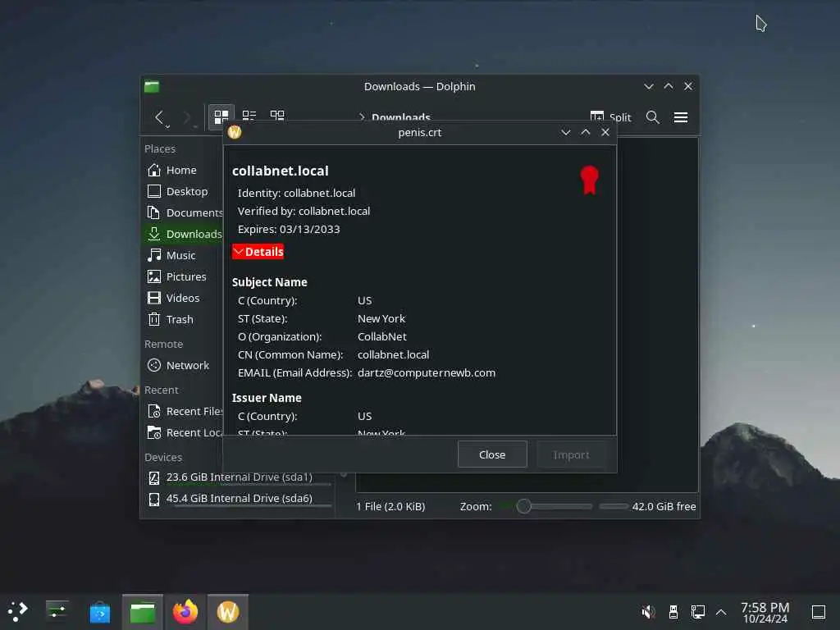Launch Firefox from the taskbar
Screen dimensions: 840x630
[x=185, y=612]
